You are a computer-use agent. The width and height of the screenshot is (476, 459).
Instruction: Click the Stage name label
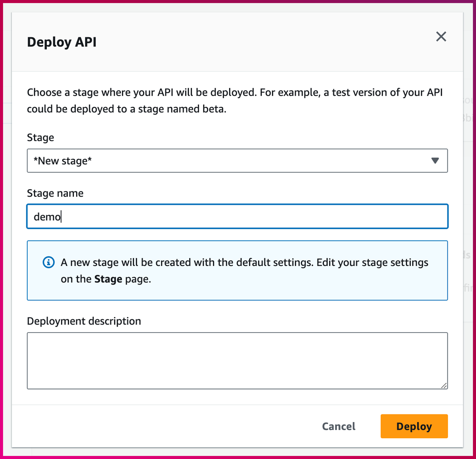point(55,193)
